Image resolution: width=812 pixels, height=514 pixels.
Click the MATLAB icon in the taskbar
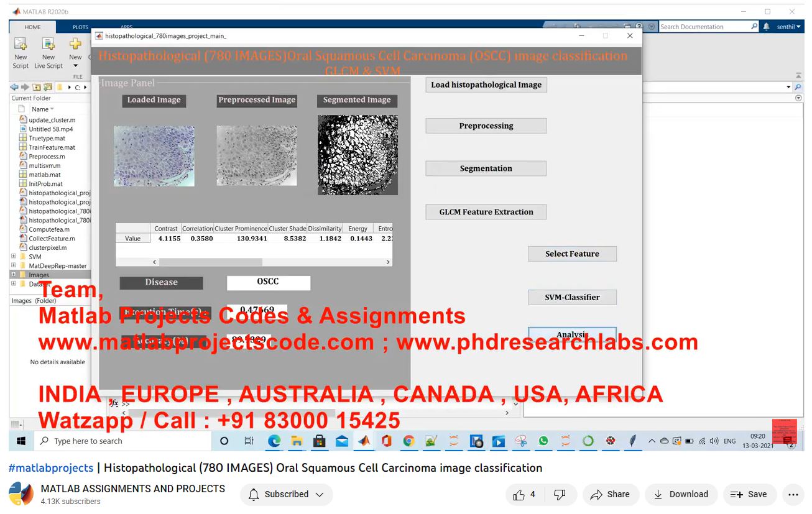pos(363,441)
